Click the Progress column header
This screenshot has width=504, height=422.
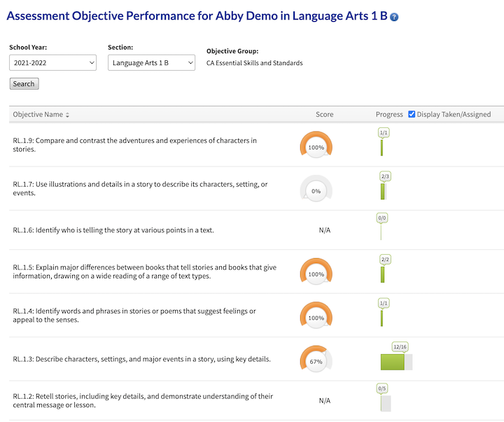pyautogui.click(x=389, y=114)
